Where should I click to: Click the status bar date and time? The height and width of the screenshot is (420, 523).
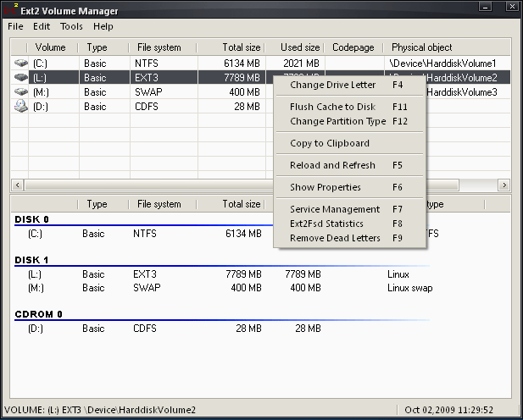click(448, 410)
